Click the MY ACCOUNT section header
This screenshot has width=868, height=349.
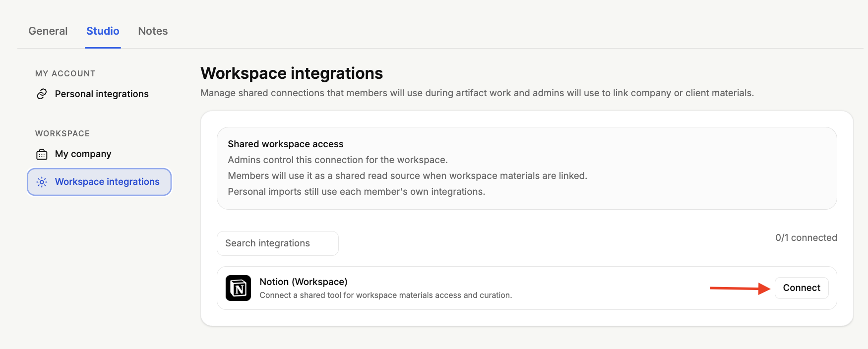[65, 73]
